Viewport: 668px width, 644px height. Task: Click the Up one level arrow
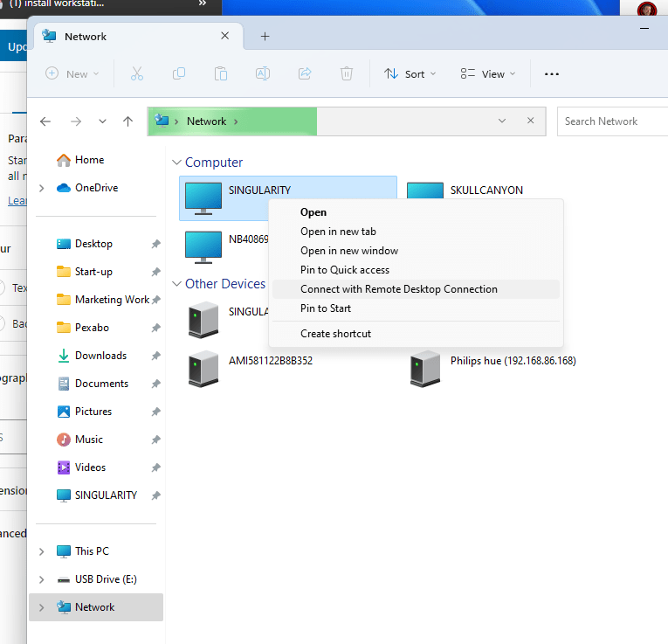(127, 121)
